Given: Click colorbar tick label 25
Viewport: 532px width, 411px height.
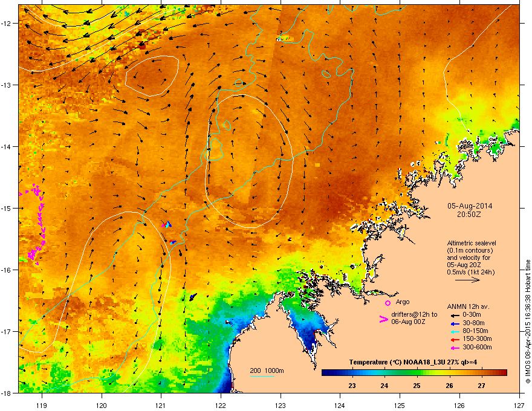Looking at the screenshot, I should click(x=417, y=386).
